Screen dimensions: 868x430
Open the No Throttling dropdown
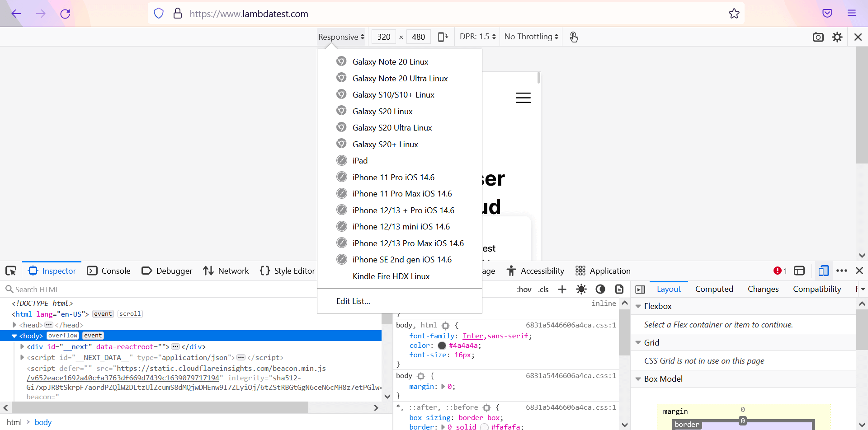(531, 37)
